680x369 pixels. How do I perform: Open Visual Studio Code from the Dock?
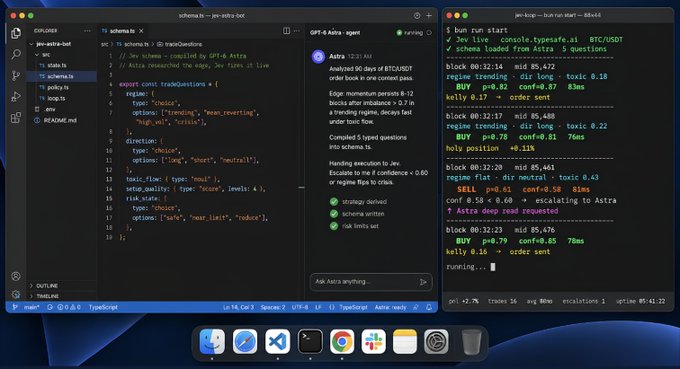[278, 341]
